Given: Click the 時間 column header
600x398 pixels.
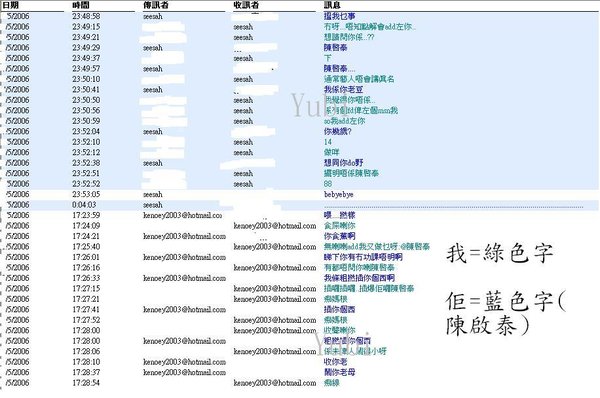Looking at the screenshot, I should [x=81, y=5].
